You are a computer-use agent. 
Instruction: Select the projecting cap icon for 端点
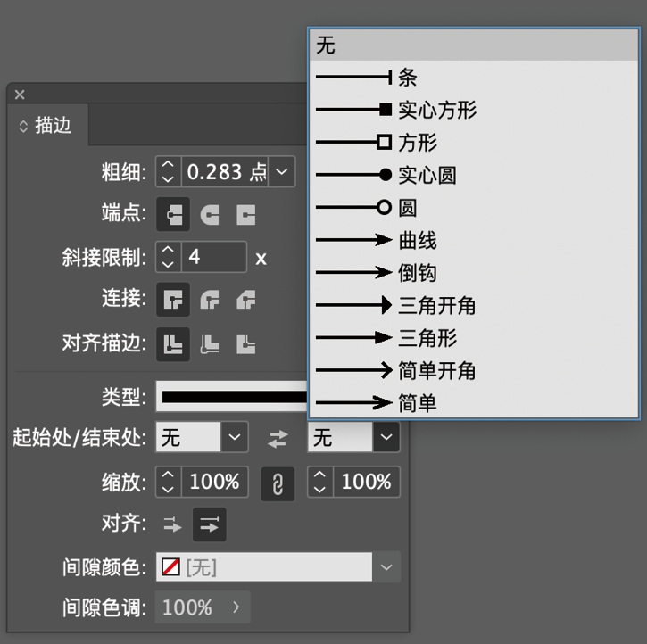pos(245,214)
